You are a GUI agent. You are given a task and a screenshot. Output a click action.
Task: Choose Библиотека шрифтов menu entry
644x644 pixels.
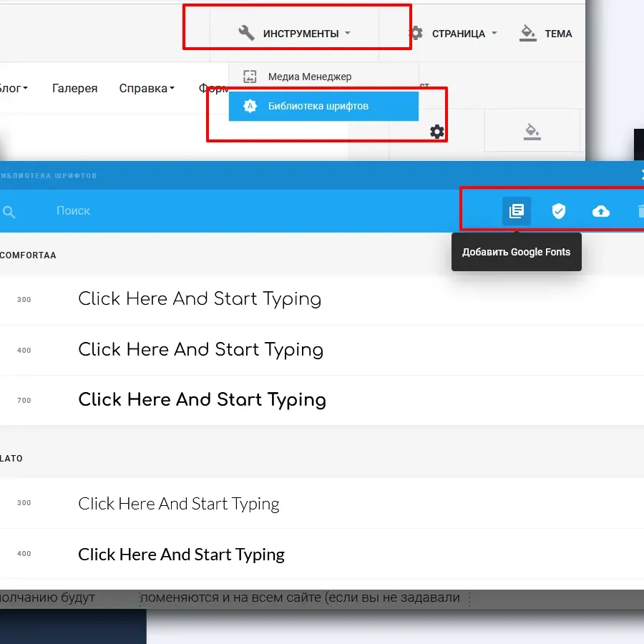pos(318,106)
